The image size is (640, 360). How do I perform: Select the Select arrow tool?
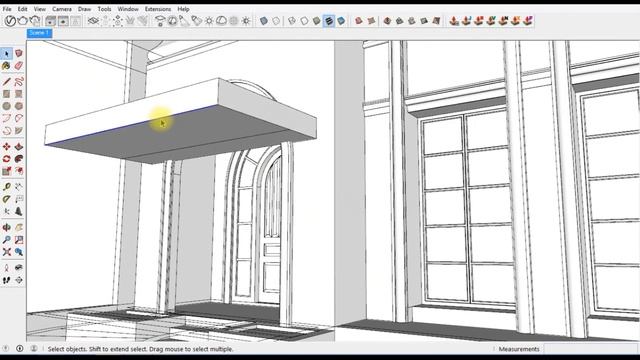[x=7, y=53]
